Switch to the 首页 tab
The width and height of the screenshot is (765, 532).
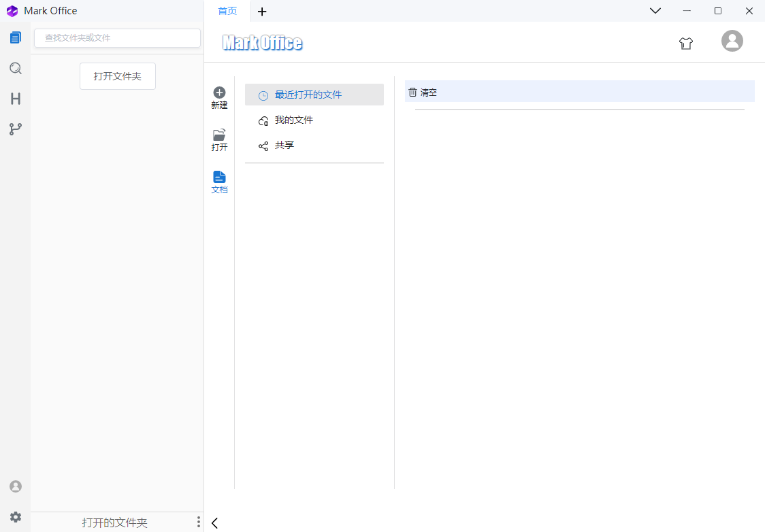pos(227,11)
